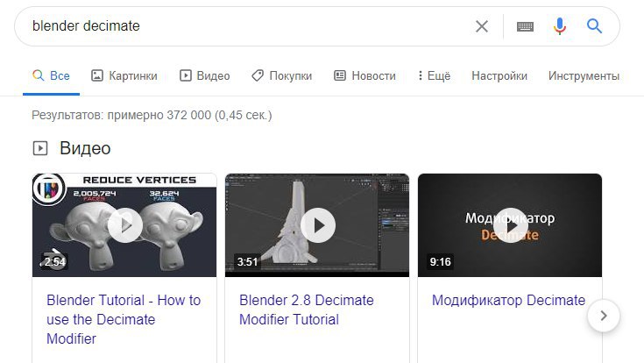The height and width of the screenshot is (363, 644).
Task: Submit search using the magnifier icon
Action: pyautogui.click(x=594, y=26)
